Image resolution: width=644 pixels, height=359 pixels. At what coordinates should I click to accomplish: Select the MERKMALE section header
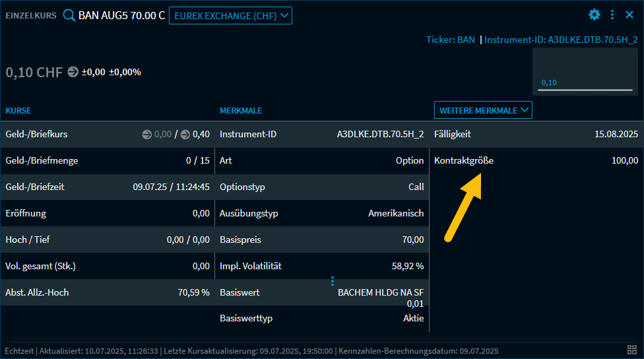241,110
